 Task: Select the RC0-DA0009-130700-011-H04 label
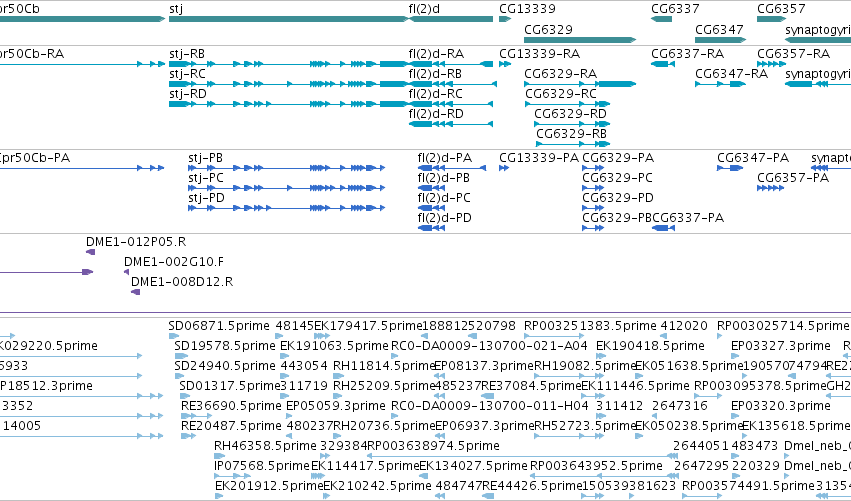tap(490, 406)
